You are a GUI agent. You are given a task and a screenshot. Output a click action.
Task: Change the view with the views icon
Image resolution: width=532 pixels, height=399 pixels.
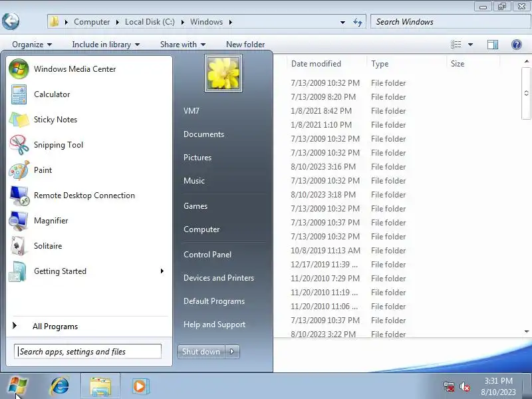pyautogui.click(x=456, y=45)
